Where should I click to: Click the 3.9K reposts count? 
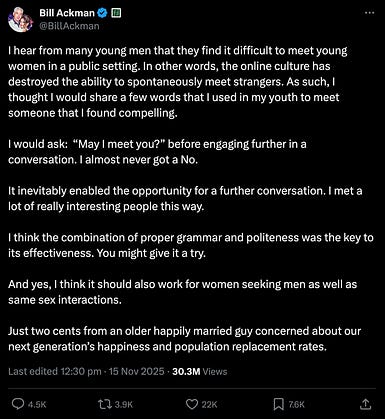[x=124, y=404]
